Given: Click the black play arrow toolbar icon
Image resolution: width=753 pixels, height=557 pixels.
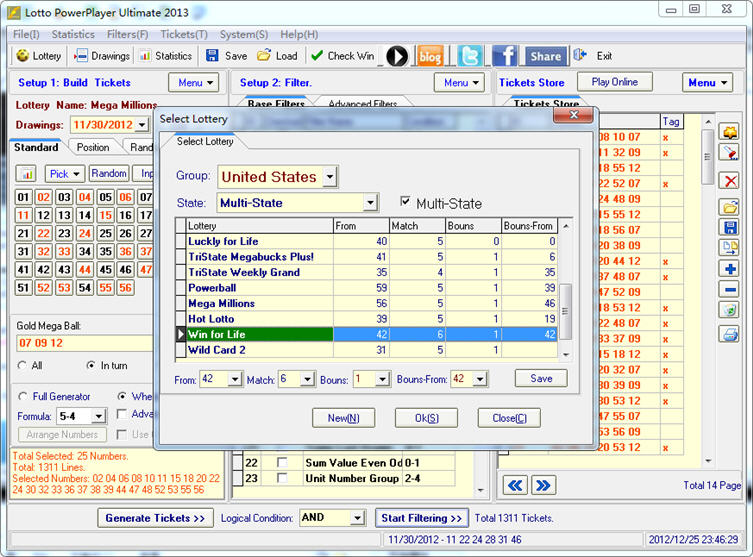Looking at the screenshot, I should pos(397,56).
